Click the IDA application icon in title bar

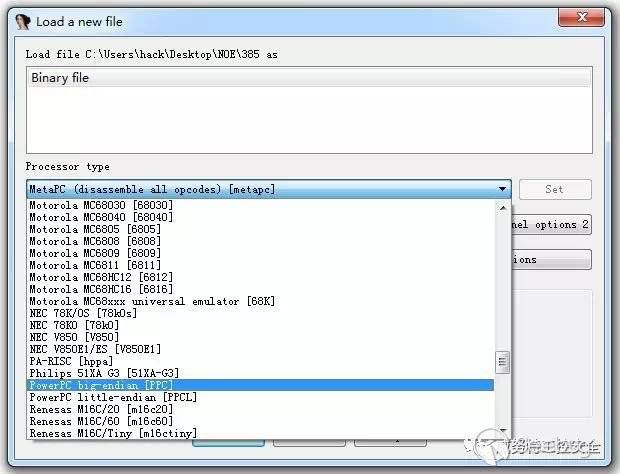(23, 21)
